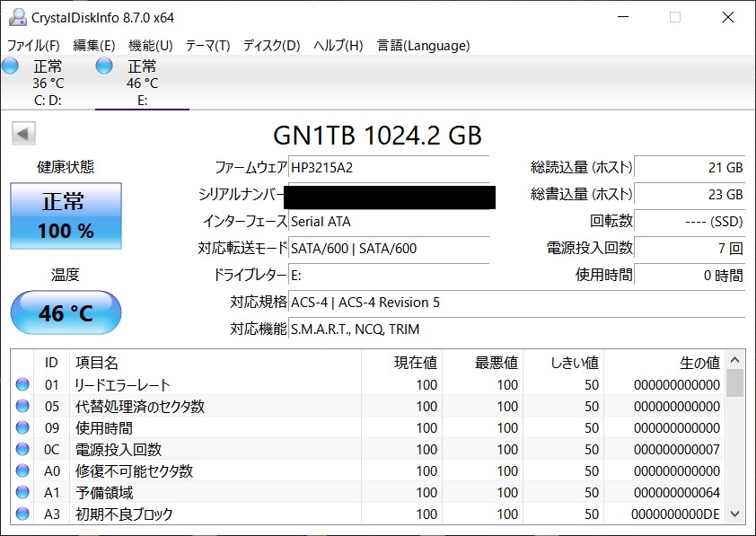The height and width of the screenshot is (536, 756).
Task: Close the CrystalDiskInfo window
Action: 728,17
